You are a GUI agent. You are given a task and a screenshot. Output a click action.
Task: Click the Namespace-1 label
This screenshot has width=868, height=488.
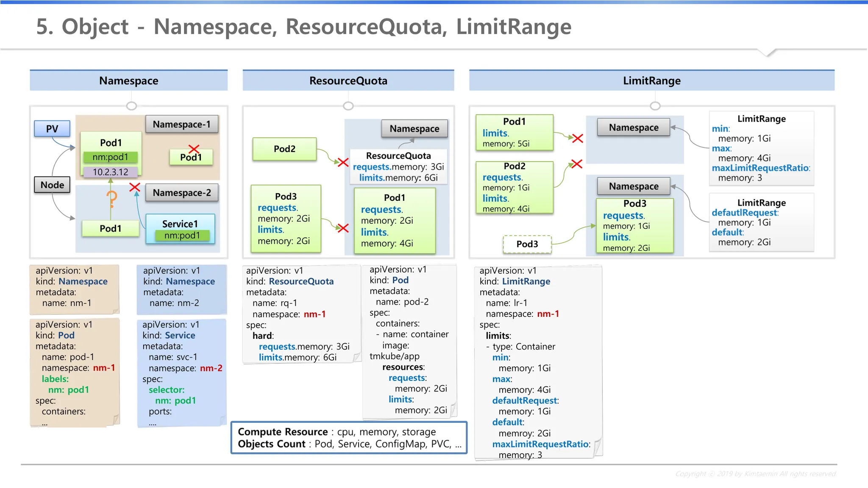pyautogui.click(x=182, y=124)
